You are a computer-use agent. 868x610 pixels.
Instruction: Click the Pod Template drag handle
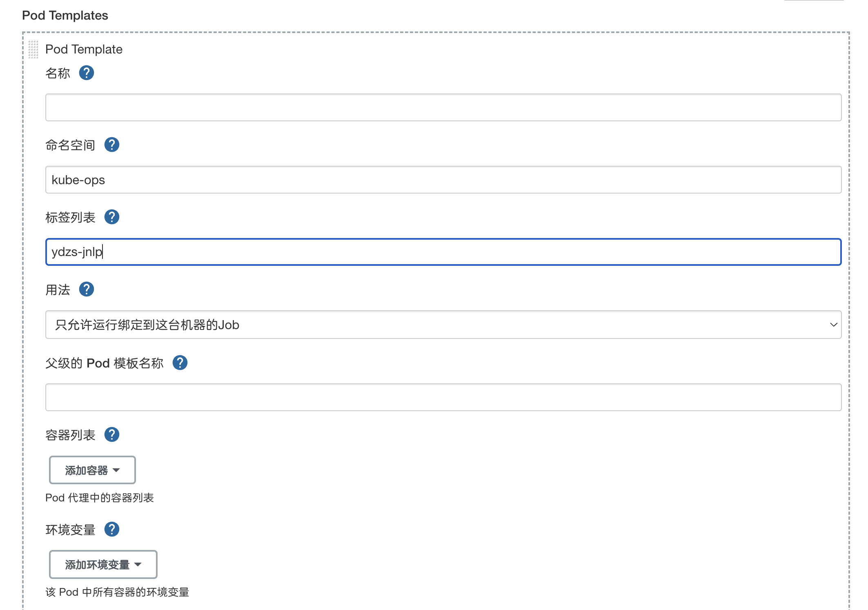pyautogui.click(x=33, y=49)
